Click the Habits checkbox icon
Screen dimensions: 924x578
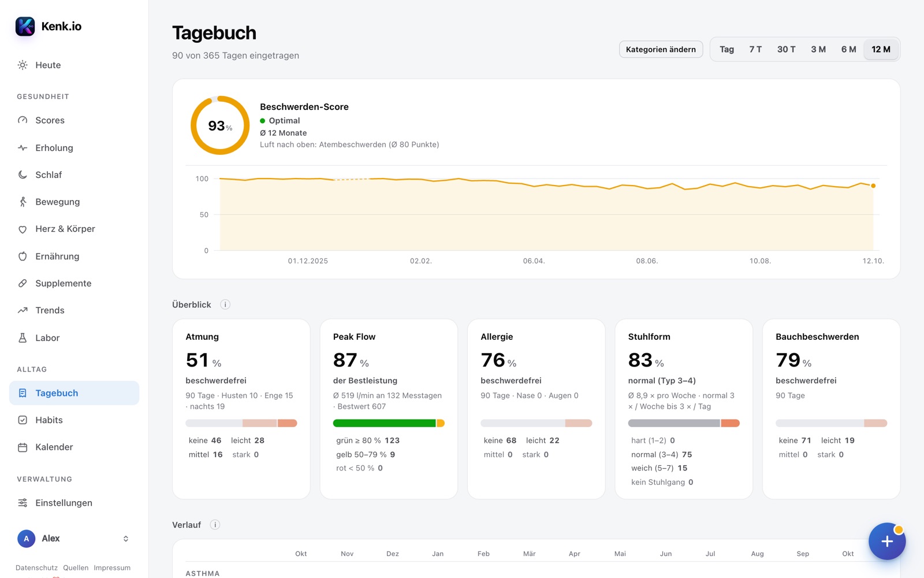pos(23,420)
